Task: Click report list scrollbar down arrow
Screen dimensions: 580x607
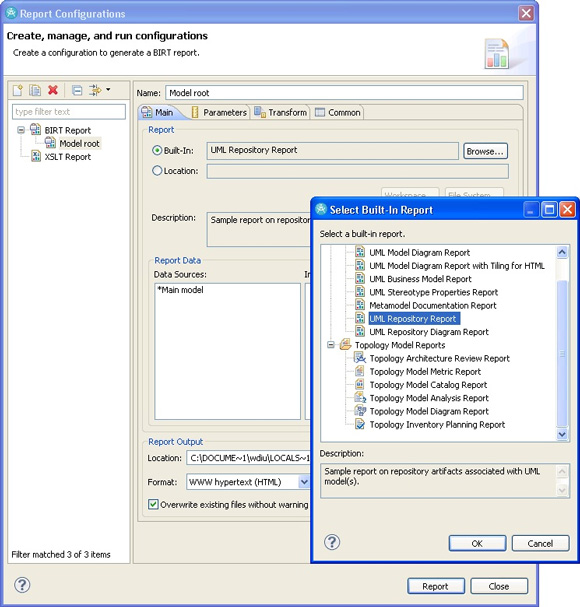Action: click(x=562, y=434)
